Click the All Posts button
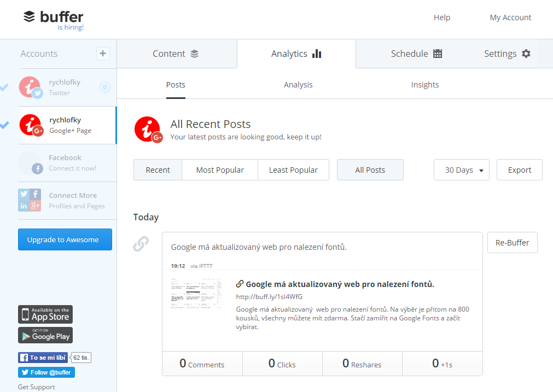The height and width of the screenshot is (392, 553). coord(370,170)
